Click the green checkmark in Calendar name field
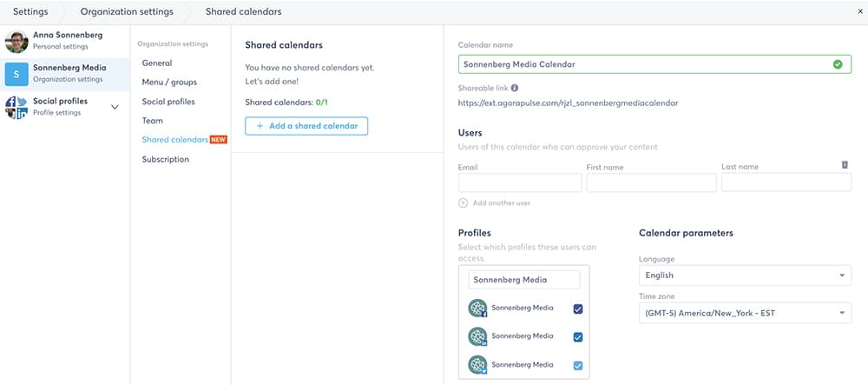The height and width of the screenshot is (385, 868). [x=838, y=64]
